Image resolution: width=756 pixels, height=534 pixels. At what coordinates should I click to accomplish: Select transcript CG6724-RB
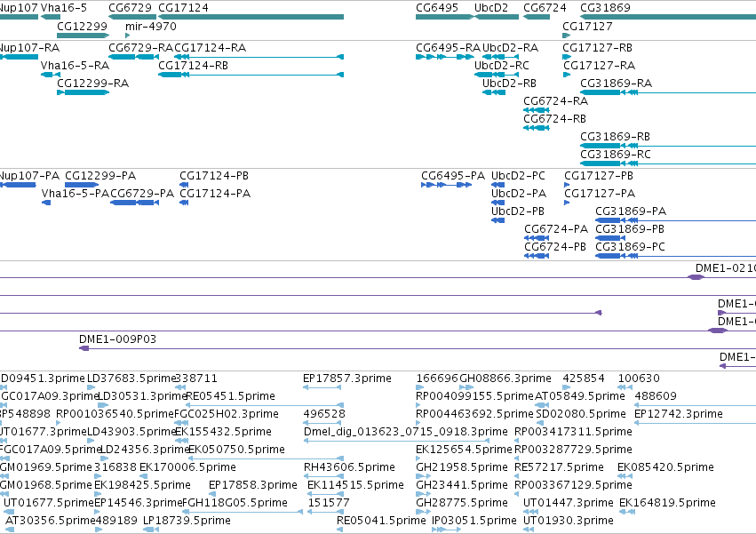click(537, 128)
